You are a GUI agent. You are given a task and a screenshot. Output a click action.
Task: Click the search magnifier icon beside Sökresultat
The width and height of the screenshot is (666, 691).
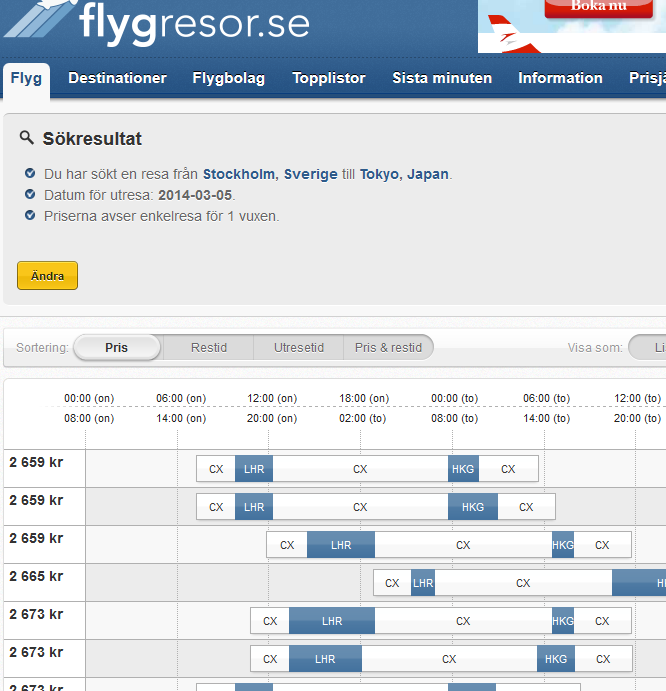click(x=27, y=139)
